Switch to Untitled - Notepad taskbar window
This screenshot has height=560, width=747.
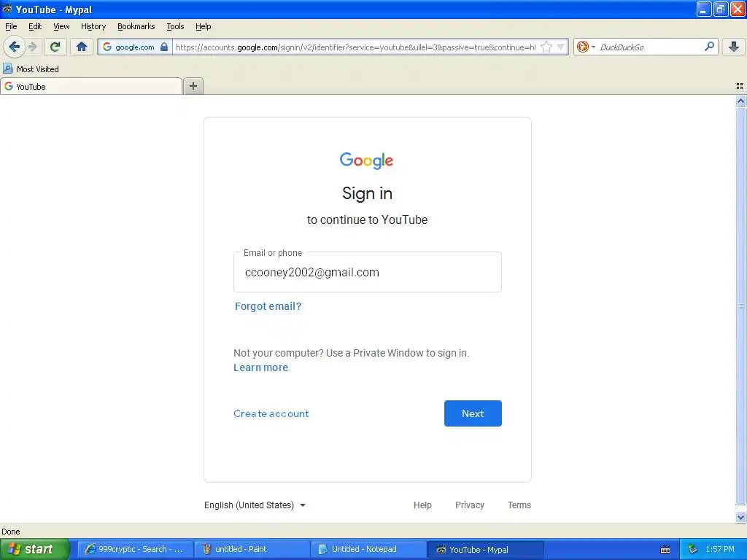(368, 549)
